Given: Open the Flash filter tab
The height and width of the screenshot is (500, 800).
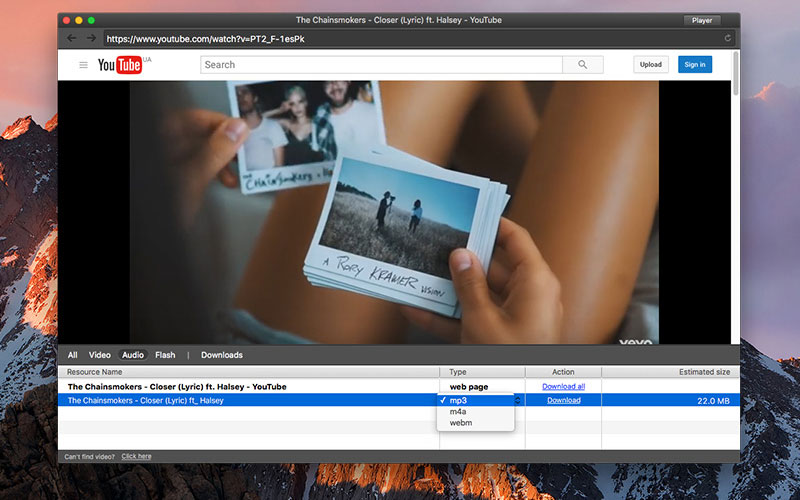Looking at the screenshot, I should [165, 355].
